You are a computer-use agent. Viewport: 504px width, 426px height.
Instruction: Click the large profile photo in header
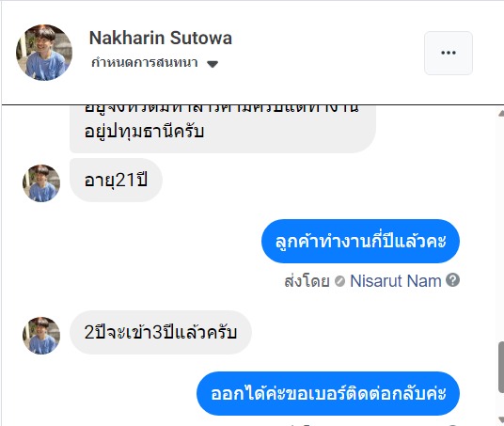[x=44, y=53]
